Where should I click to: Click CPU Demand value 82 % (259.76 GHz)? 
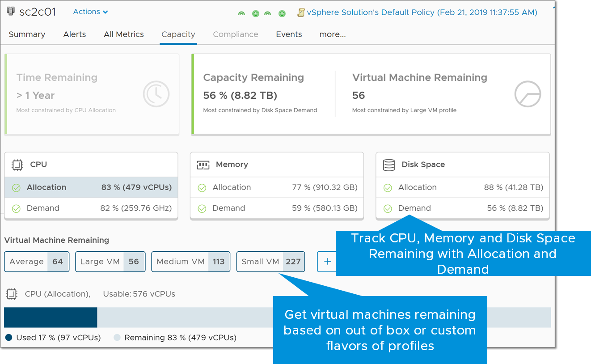click(136, 208)
